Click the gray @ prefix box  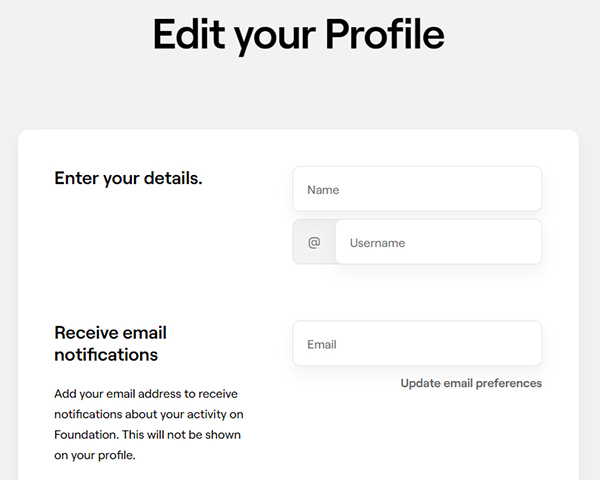[x=314, y=242]
